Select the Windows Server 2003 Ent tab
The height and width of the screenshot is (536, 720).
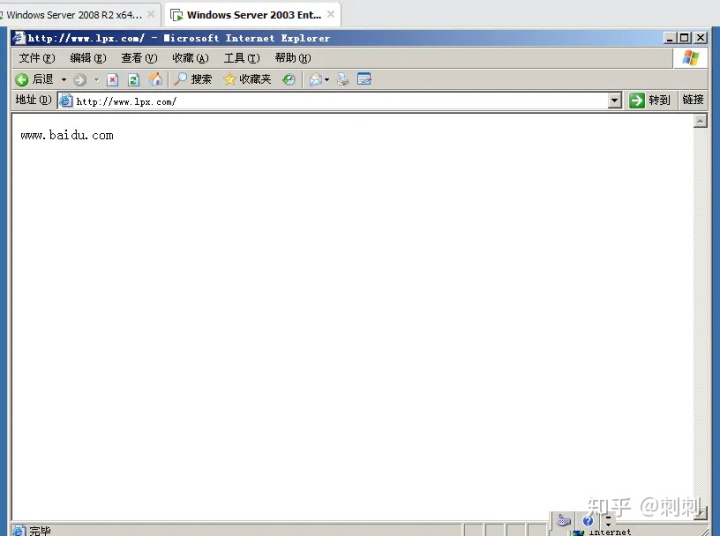click(x=253, y=15)
